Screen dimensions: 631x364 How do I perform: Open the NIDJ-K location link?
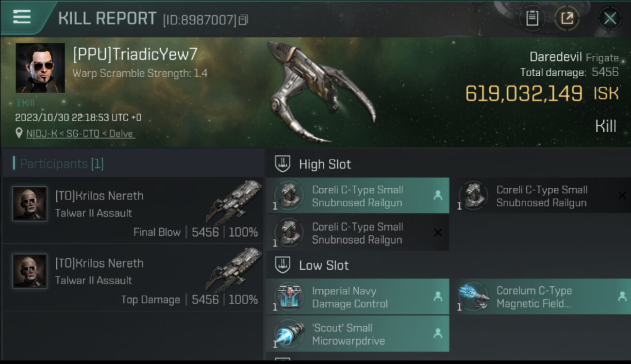(81, 133)
